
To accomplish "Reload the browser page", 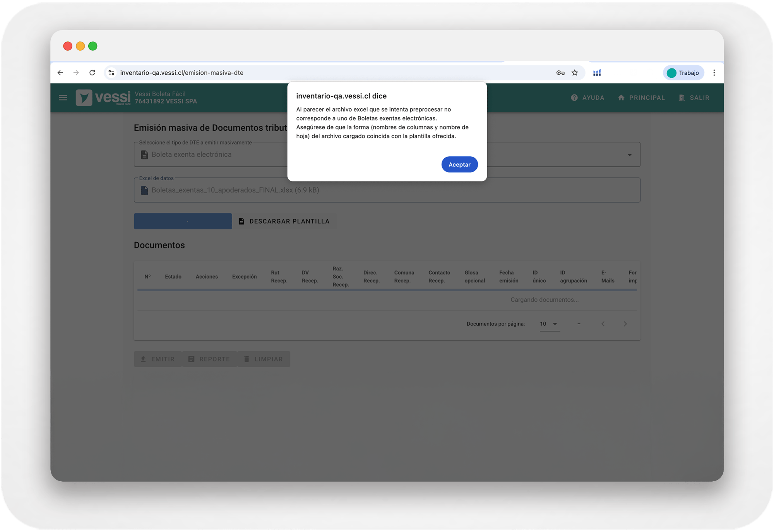I will pos(92,73).
